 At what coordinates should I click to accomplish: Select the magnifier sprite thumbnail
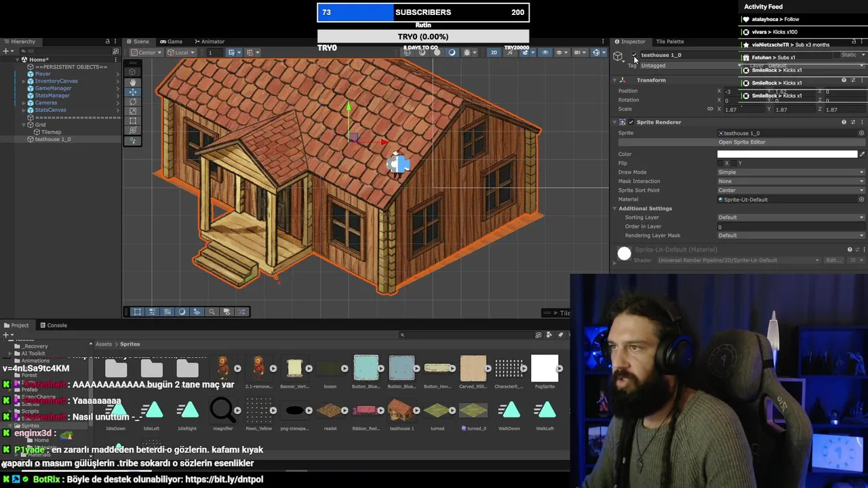(222, 410)
